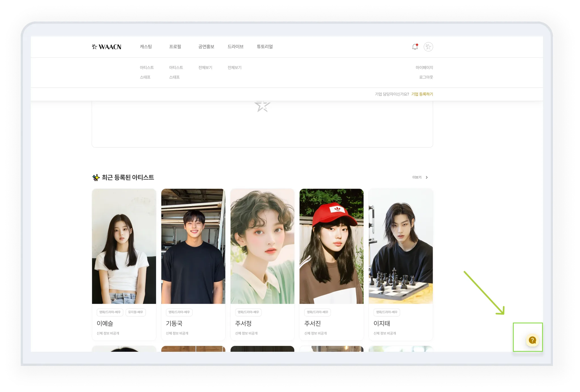The width and height of the screenshot is (580, 392).
Task: Go to the 공연홍보 menu
Action: pyautogui.click(x=206, y=47)
